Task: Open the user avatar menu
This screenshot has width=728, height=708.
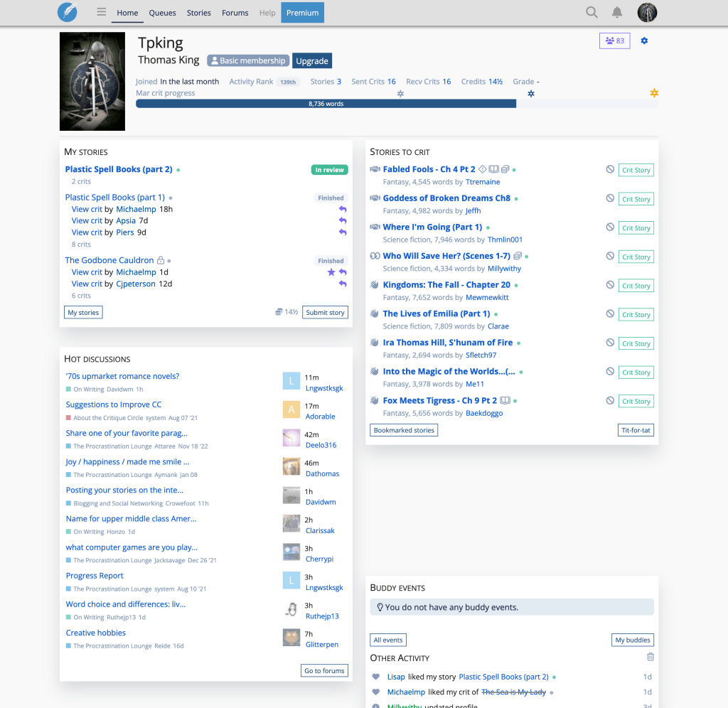Action: click(647, 12)
